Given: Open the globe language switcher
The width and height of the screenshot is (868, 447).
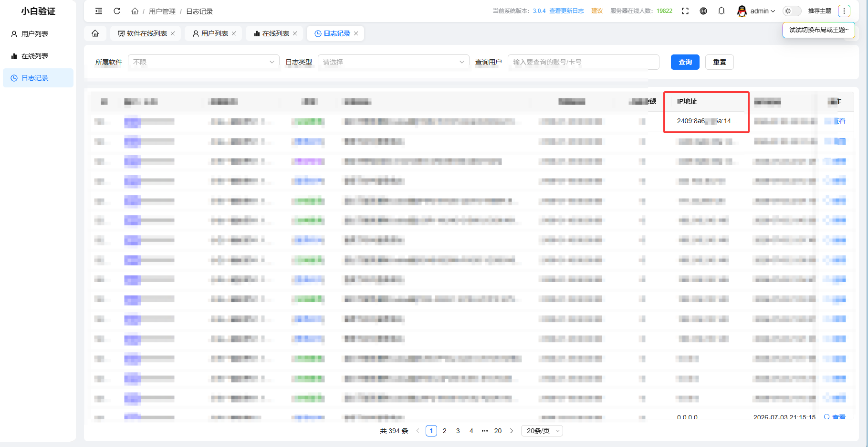Looking at the screenshot, I should (x=703, y=11).
